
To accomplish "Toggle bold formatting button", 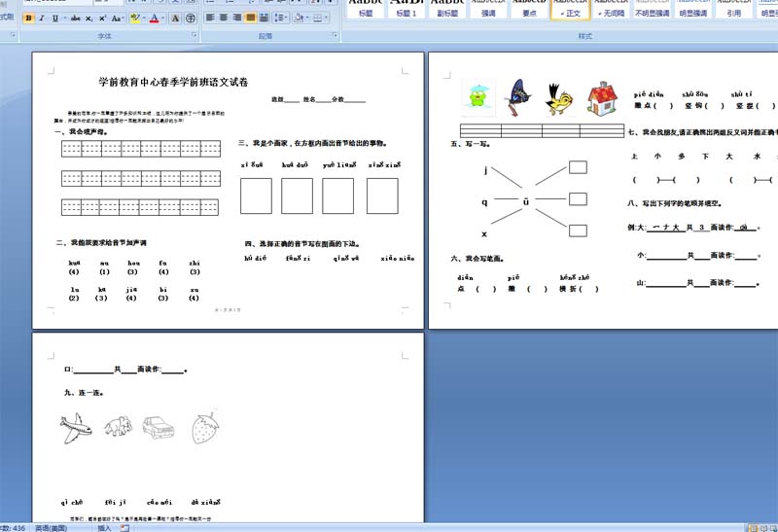I will point(28,18).
